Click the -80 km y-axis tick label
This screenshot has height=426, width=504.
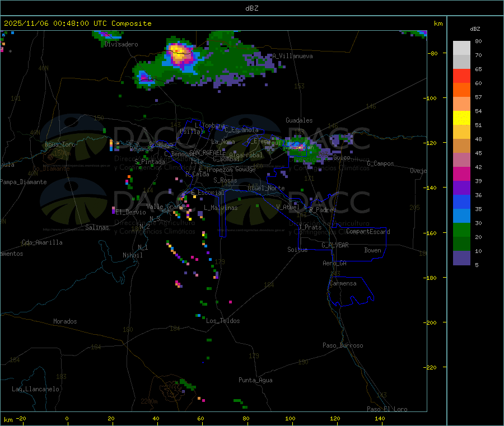433,53
